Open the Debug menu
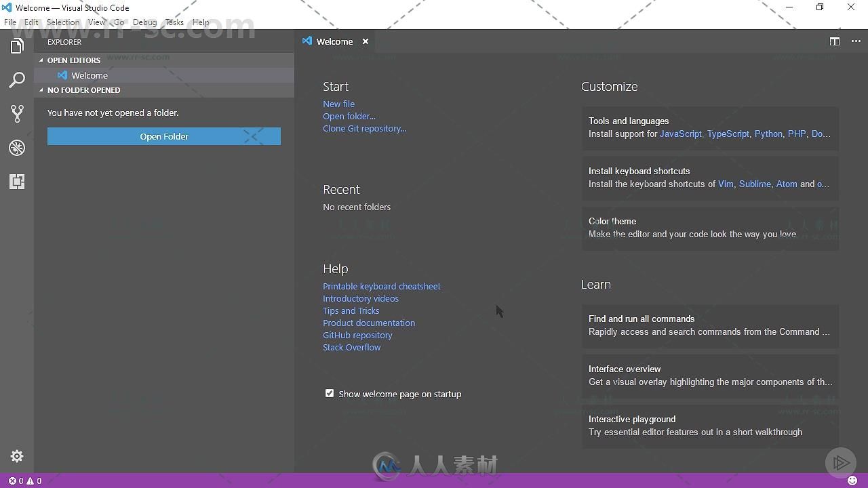Image resolution: width=868 pixels, height=488 pixels. click(144, 22)
